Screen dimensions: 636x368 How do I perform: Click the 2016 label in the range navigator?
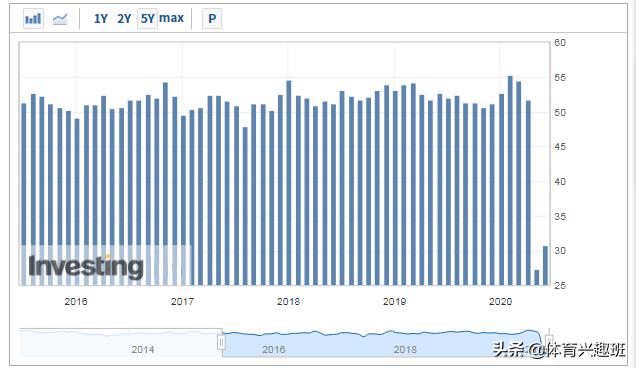point(273,349)
